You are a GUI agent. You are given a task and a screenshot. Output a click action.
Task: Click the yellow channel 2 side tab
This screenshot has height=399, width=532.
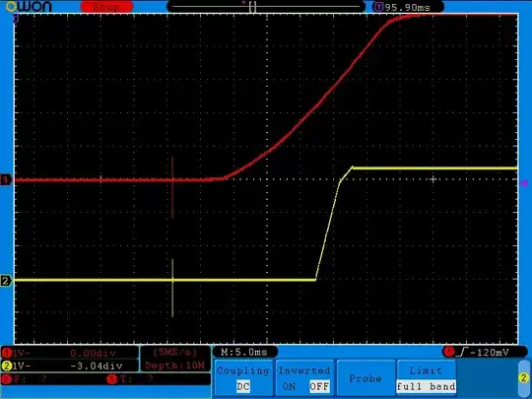[524, 377]
